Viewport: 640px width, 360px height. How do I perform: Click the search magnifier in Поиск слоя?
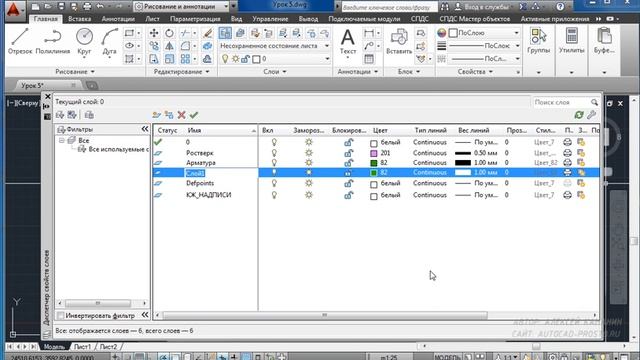point(594,102)
